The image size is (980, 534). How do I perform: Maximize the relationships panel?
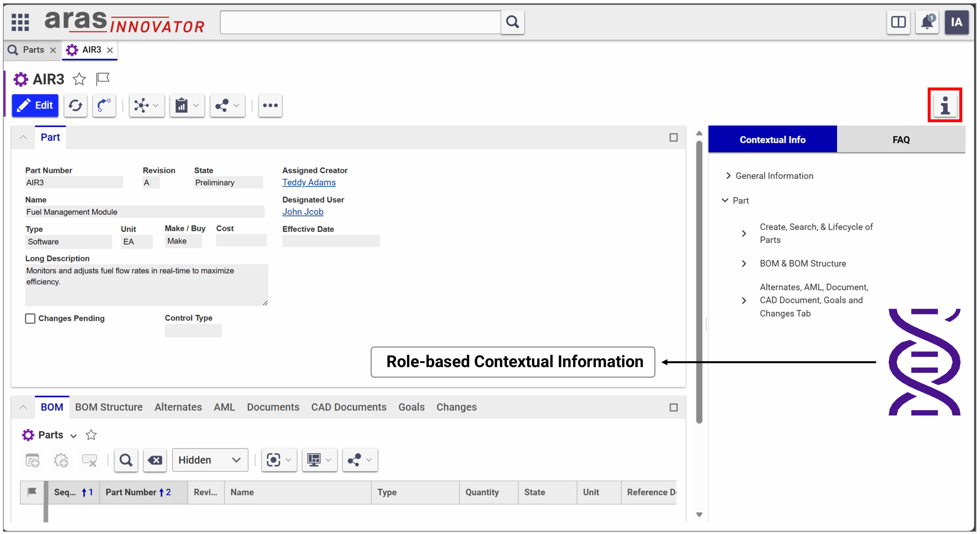[673, 407]
